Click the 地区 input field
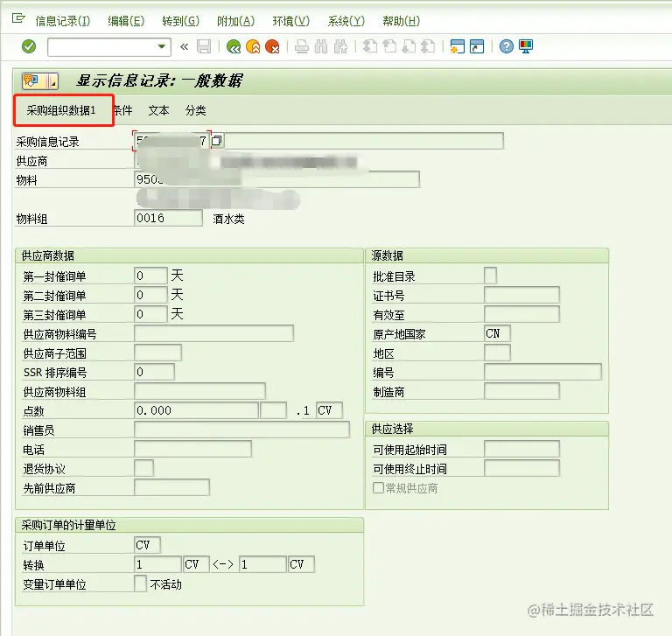The image size is (672, 636). coord(497,353)
